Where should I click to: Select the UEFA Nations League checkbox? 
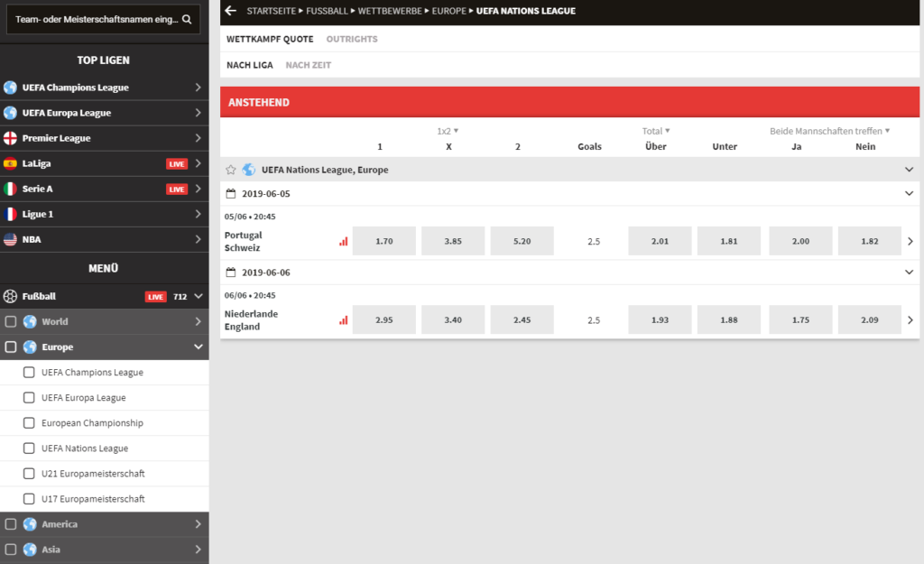pos(29,448)
